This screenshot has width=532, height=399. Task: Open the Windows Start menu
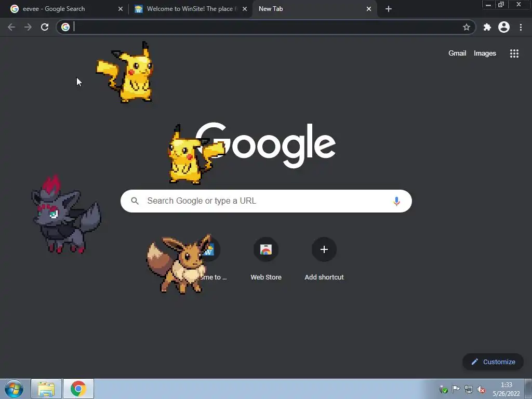pos(14,389)
